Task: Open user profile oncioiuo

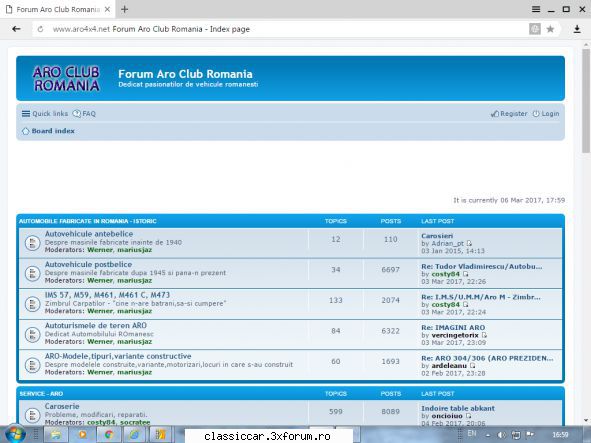Action: pyautogui.click(x=447, y=416)
